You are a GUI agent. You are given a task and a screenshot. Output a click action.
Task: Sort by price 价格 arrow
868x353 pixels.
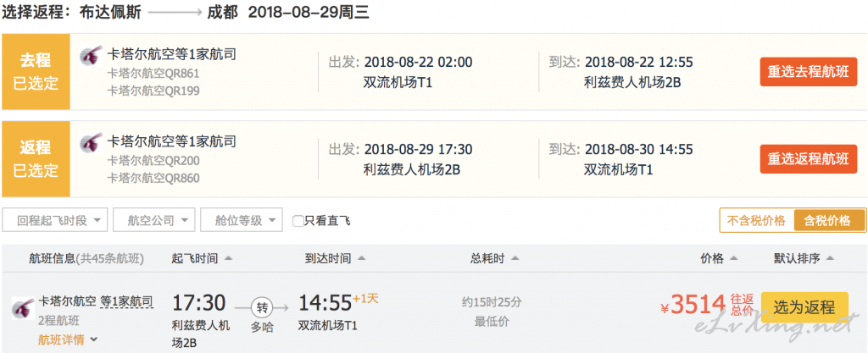(734, 258)
